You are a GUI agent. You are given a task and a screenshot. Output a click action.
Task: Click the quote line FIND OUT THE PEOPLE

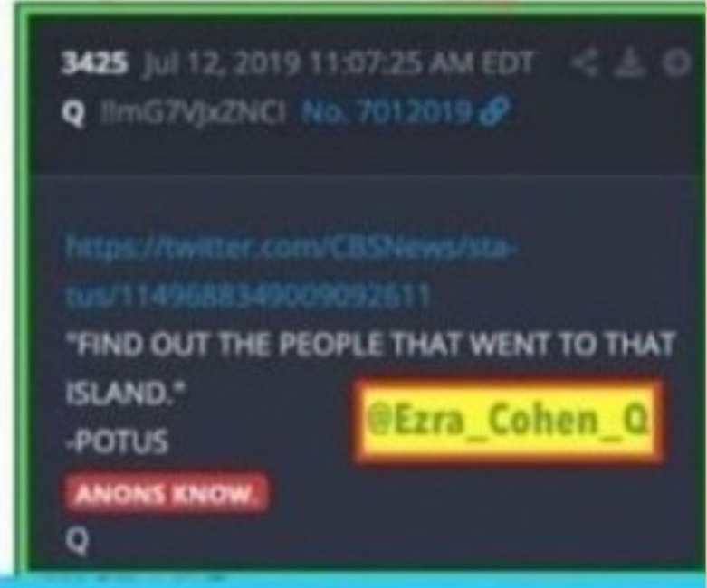click(x=370, y=345)
